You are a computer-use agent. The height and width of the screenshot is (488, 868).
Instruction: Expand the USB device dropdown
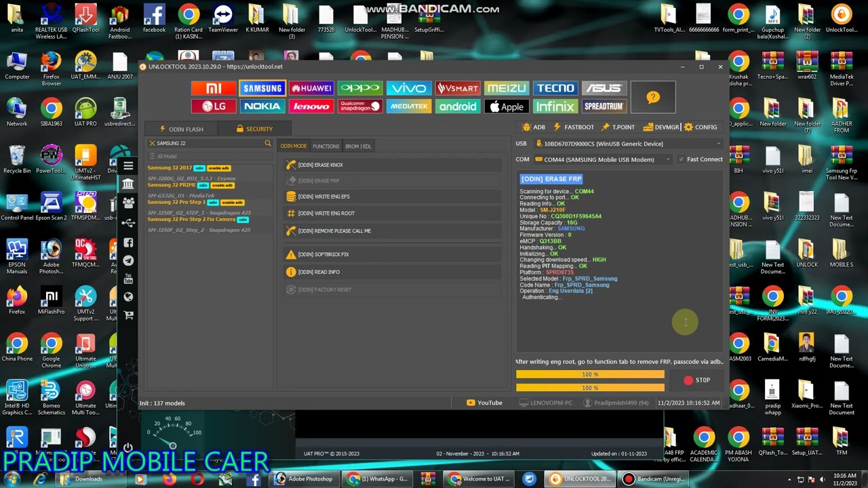pyautogui.click(x=719, y=144)
